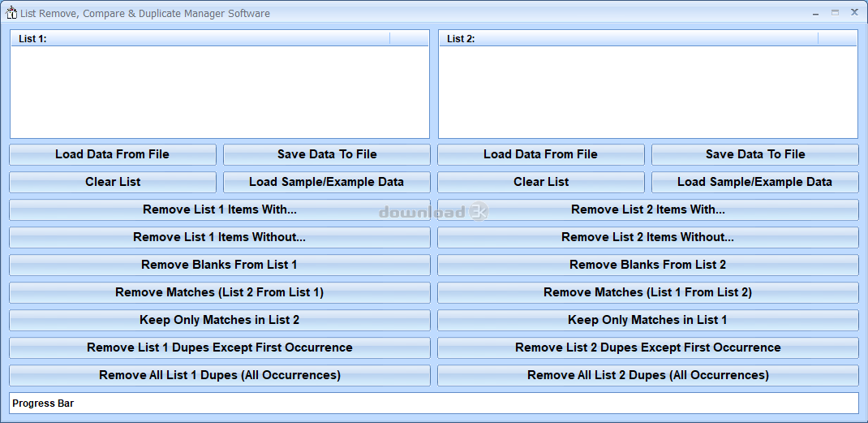Clear List 1 with its Clear List button
868x423 pixels.
113,182
